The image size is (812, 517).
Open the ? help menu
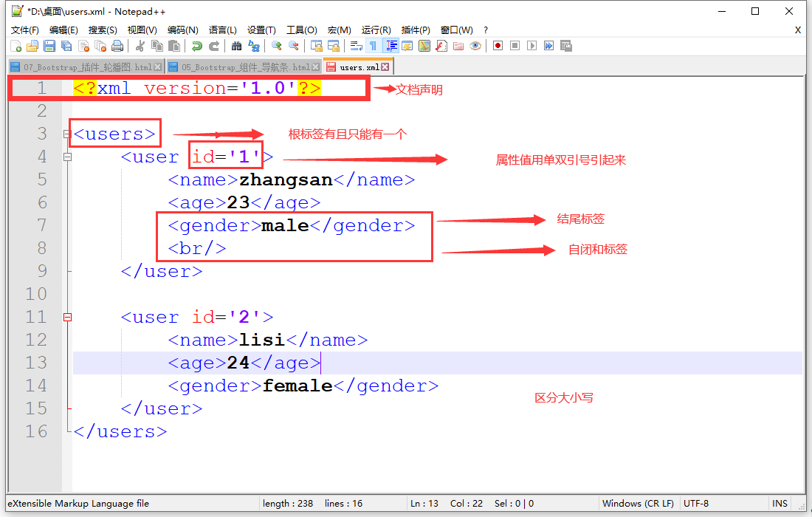[x=485, y=30]
